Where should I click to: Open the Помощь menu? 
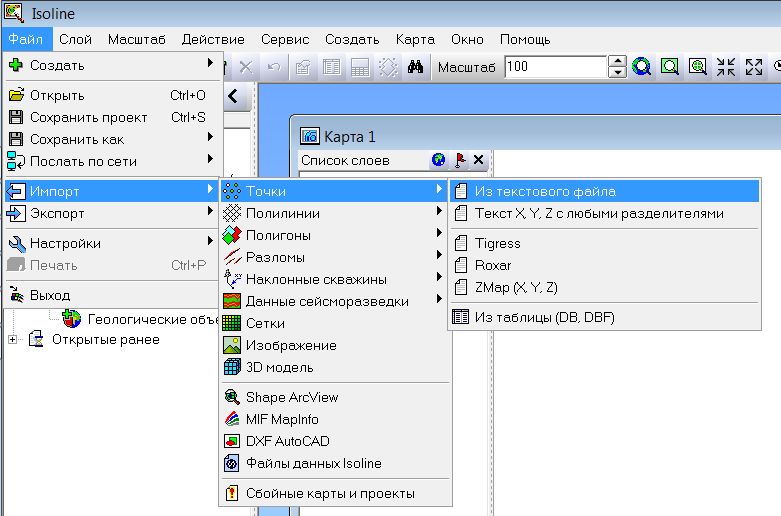point(525,39)
